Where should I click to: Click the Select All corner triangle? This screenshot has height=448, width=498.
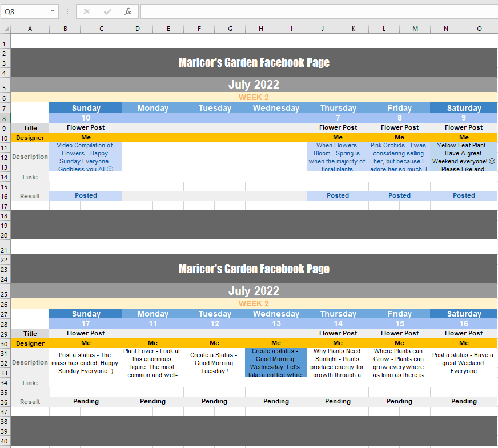[6, 29]
